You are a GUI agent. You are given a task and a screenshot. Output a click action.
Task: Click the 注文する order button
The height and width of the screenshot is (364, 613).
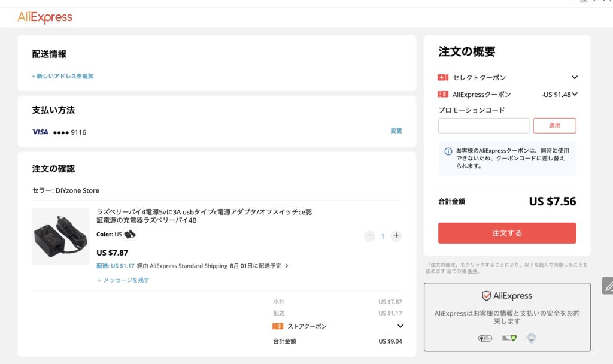pos(507,233)
